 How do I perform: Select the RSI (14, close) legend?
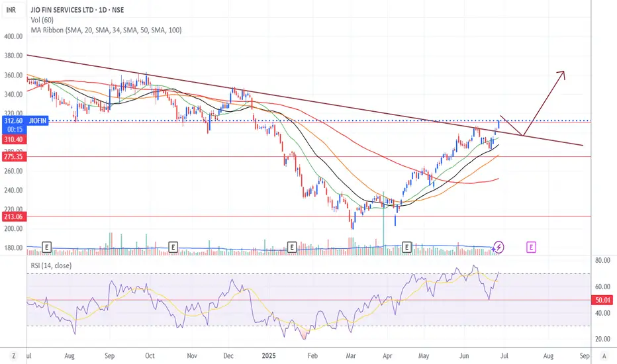[51, 265]
